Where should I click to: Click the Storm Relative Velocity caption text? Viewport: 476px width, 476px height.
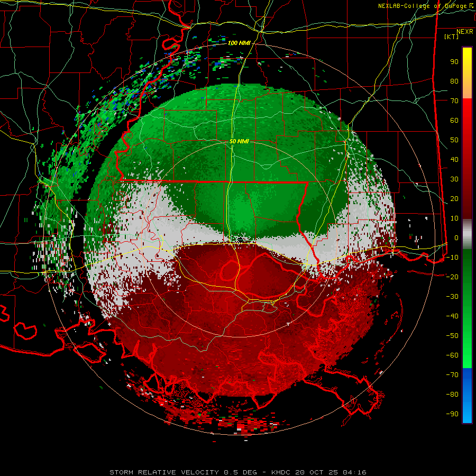(237, 472)
